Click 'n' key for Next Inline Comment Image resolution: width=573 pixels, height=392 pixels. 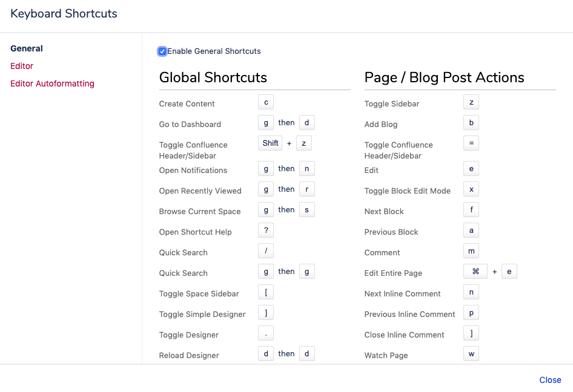[x=471, y=292]
